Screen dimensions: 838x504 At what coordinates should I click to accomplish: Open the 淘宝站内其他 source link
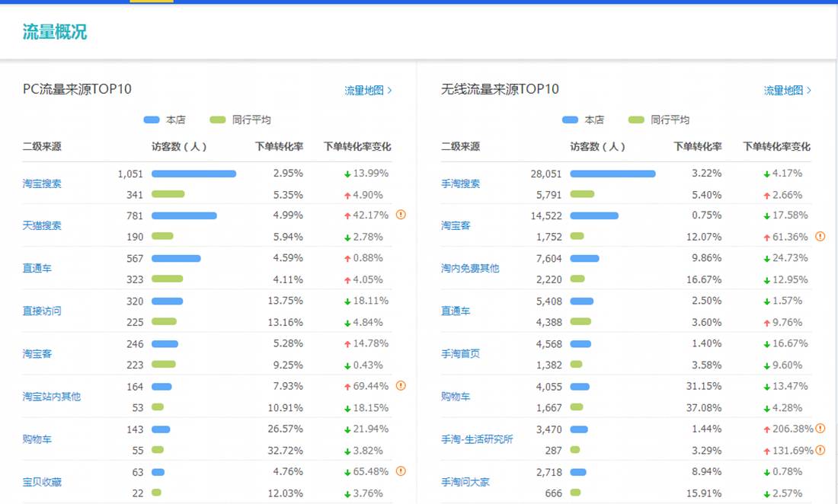pyautogui.click(x=51, y=396)
